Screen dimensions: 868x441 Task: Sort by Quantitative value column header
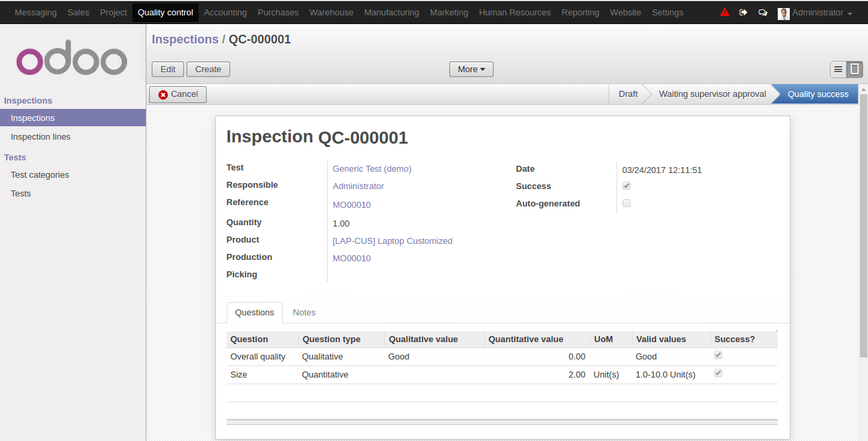[538, 339]
